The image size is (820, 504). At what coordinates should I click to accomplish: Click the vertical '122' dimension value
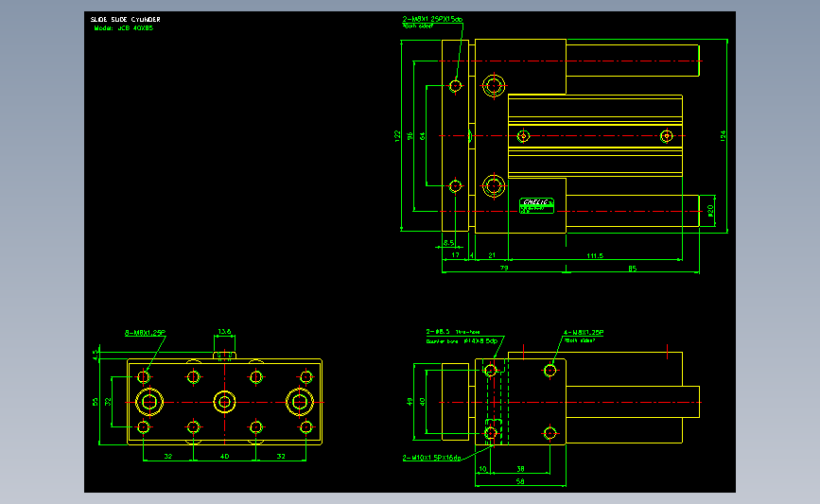[x=397, y=136]
